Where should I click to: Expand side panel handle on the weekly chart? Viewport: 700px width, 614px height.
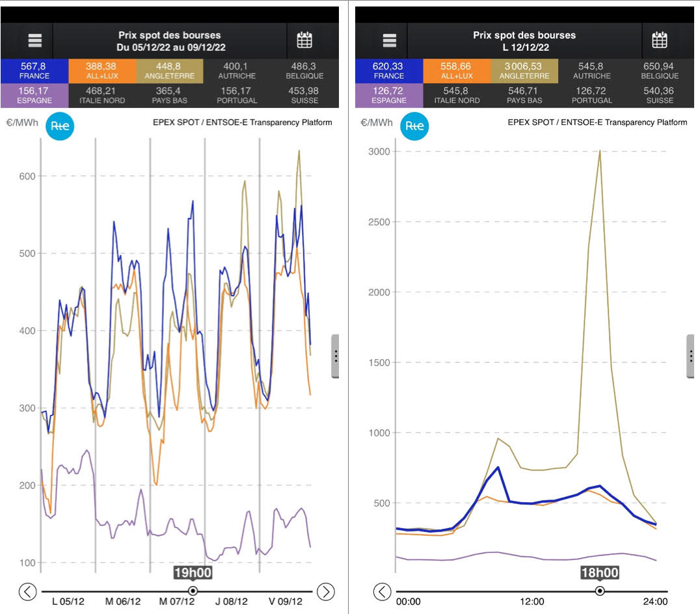coord(335,356)
